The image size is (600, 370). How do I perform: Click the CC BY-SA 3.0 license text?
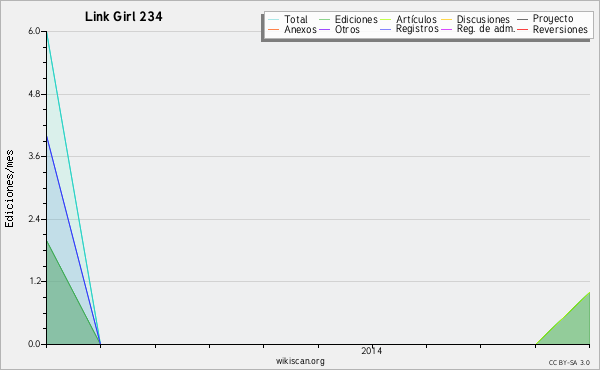[569, 363]
